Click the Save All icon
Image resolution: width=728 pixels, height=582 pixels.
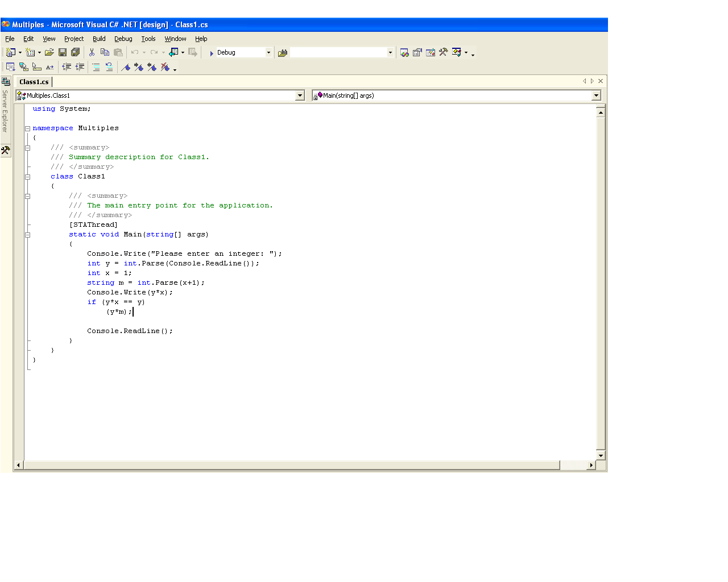pyautogui.click(x=75, y=52)
